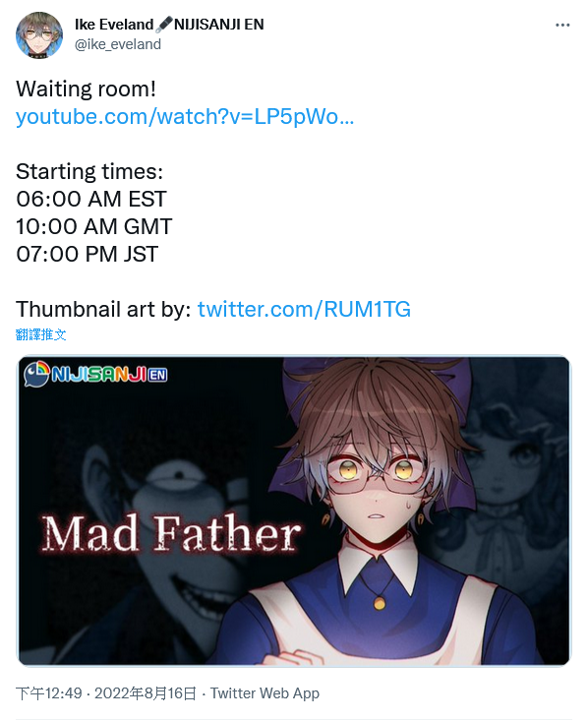Open the youtube.com/watch waiting room link
Viewport: 588px width, 720px height.
[x=185, y=117]
